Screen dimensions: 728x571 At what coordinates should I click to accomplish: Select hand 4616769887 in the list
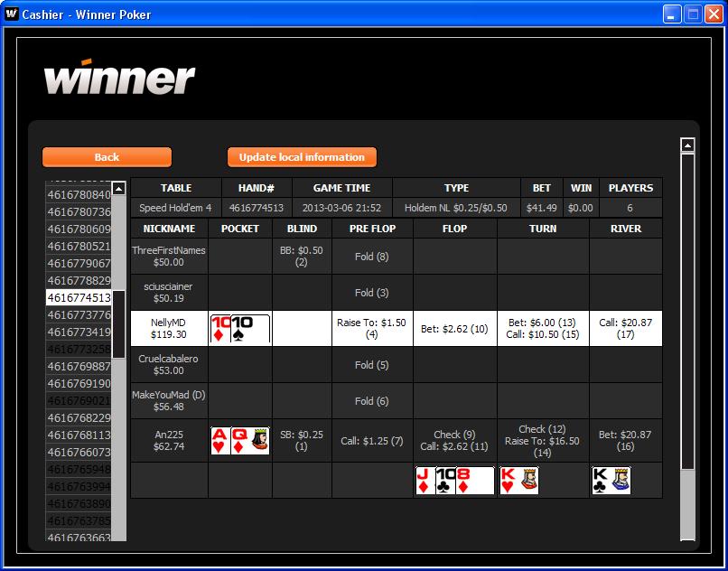click(79, 367)
